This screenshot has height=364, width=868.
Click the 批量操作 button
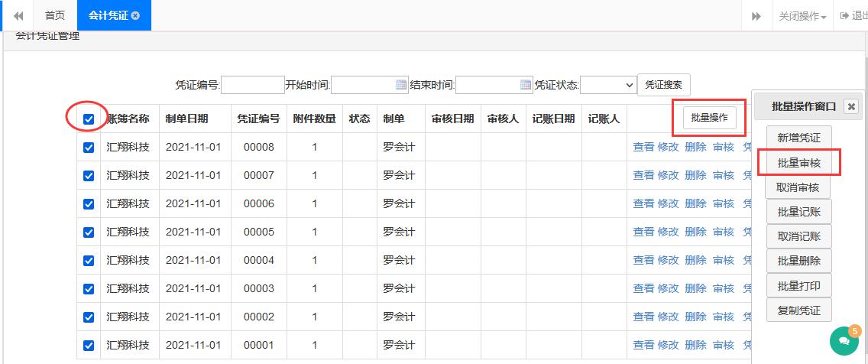(709, 118)
